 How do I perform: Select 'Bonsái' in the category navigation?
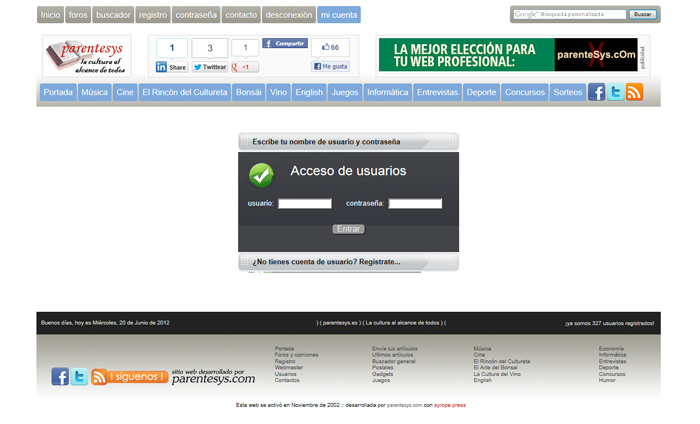248,92
